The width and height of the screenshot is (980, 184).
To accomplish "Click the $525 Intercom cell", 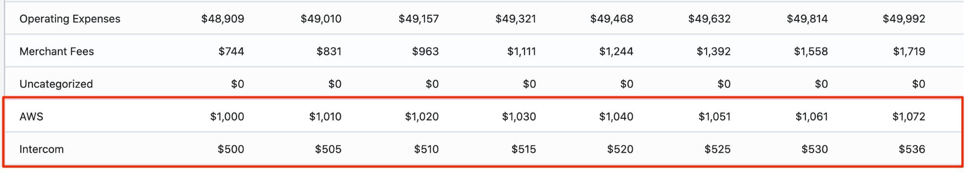I will [x=717, y=149].
